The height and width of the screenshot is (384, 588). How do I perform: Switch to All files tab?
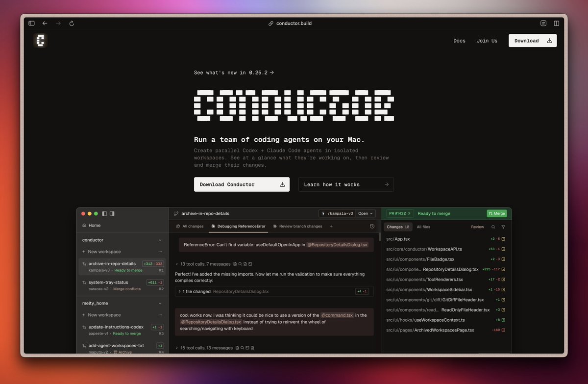point(423,227)
